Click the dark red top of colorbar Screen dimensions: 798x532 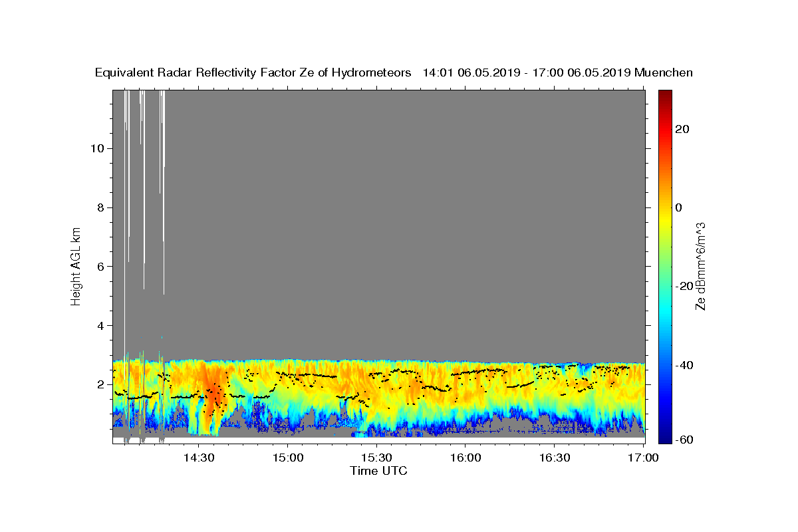pos(665,96)
